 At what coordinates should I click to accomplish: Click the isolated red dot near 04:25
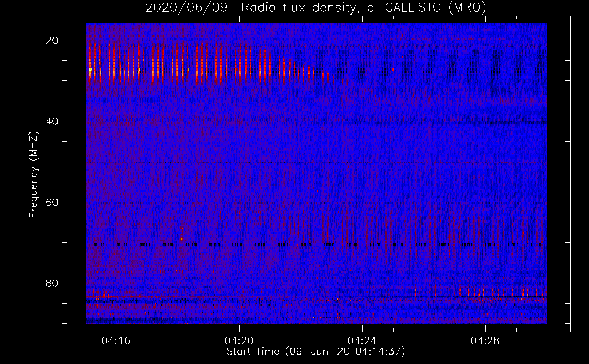pos(393,70)
